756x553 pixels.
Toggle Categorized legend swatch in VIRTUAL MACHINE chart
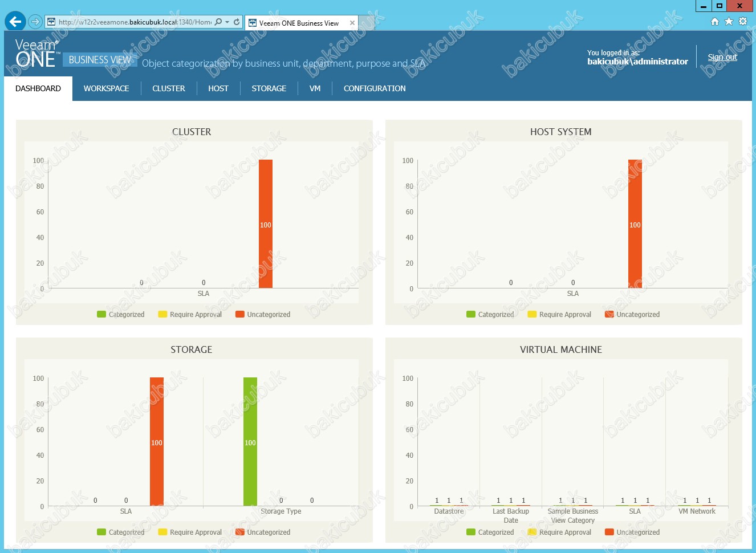point(471,532)
